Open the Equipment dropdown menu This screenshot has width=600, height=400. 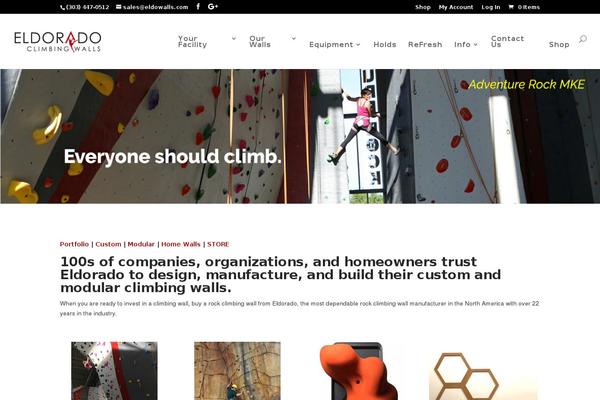click(334, 44)
